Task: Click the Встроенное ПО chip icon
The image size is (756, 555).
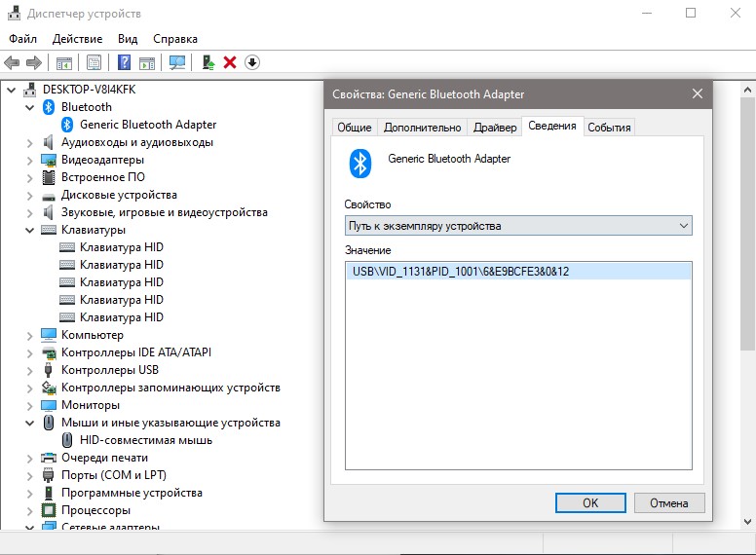Action: point(49,177)
